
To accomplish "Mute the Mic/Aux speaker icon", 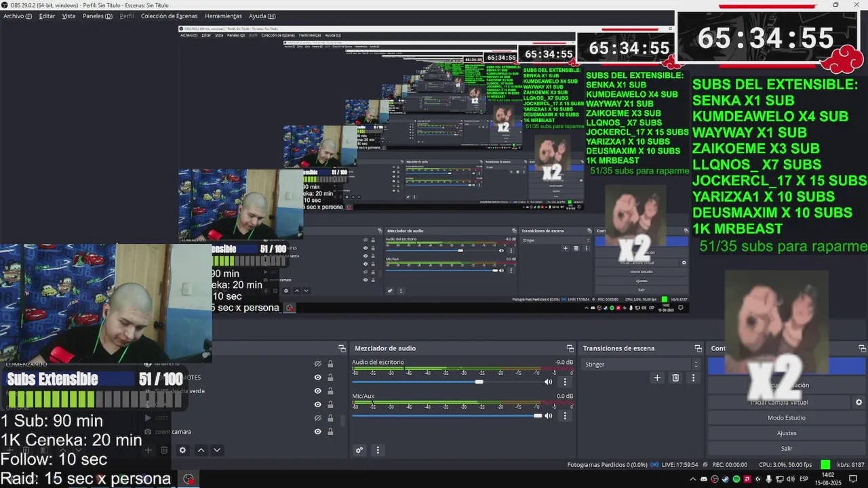I will click(549, 415).
